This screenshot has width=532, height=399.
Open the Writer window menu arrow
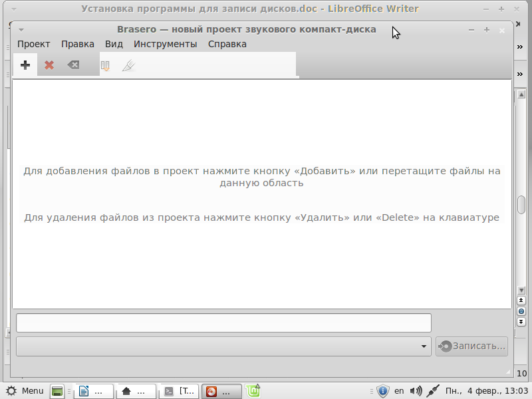[14, 9]
